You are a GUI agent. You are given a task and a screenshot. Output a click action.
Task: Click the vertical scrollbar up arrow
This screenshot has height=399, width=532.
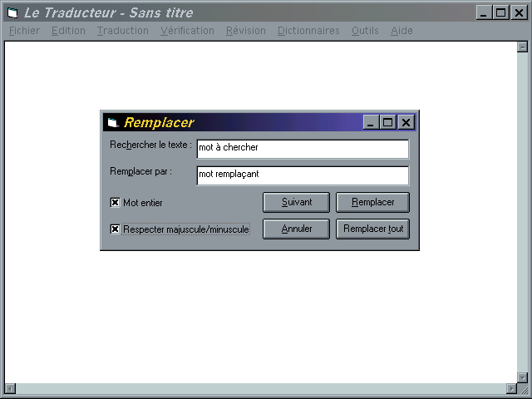[x=523, y=47]
